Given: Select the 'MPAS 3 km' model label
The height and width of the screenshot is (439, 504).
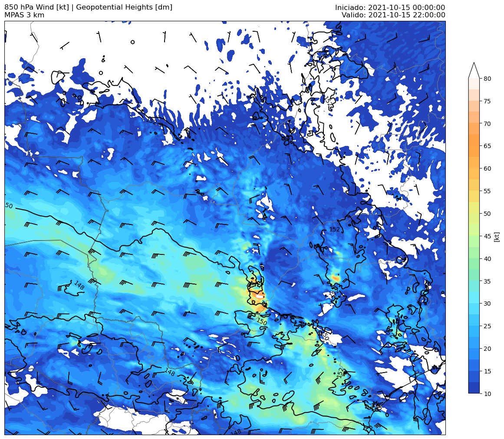Looking at the screenshot, I should (x=24, y=15).
